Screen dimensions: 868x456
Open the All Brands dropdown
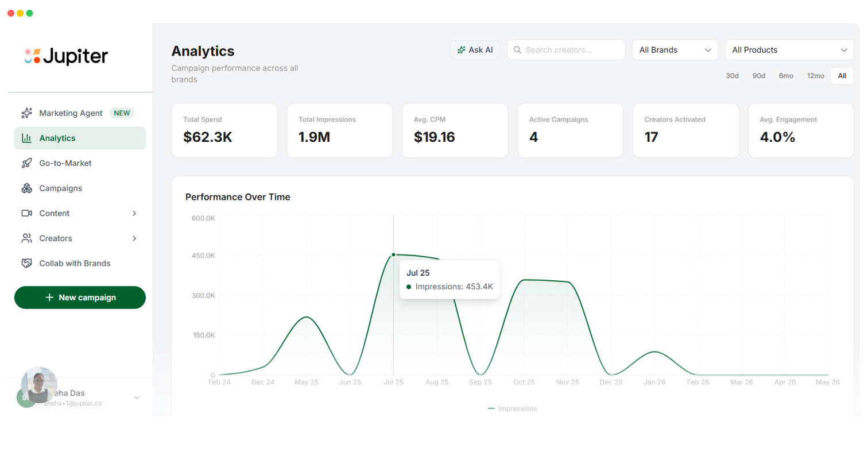click(x=675, y=50)
